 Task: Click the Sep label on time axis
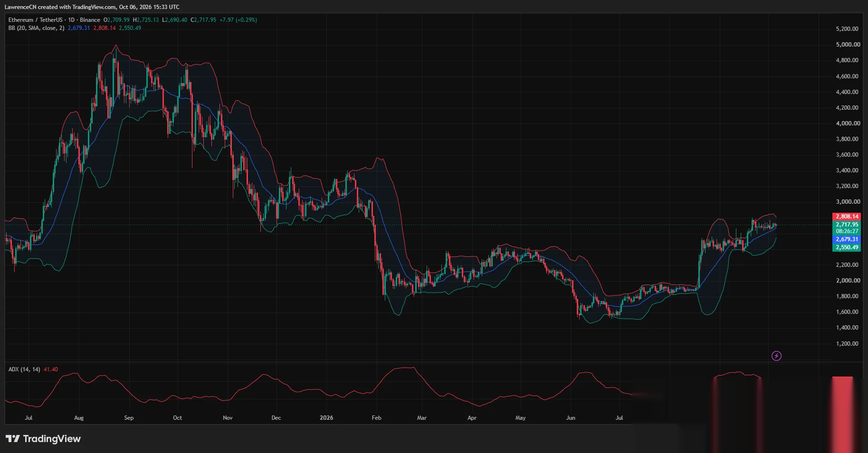(129, 418)
